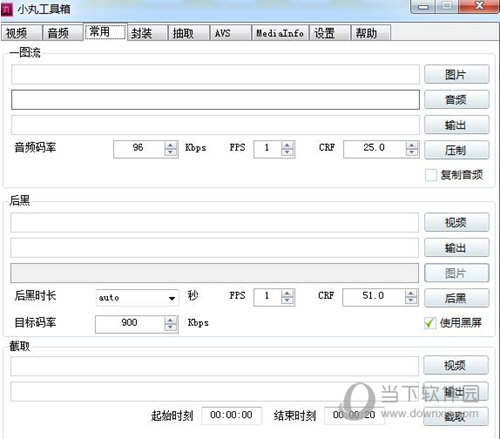Click the 一图流 image path field
This screenshot has height=439, width=500.
coord(215,74)
